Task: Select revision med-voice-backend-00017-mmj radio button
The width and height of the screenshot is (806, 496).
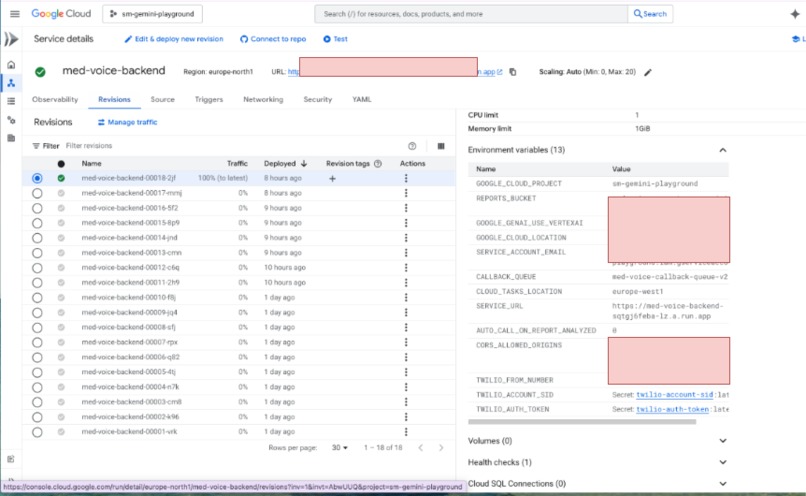Action: 37,193
